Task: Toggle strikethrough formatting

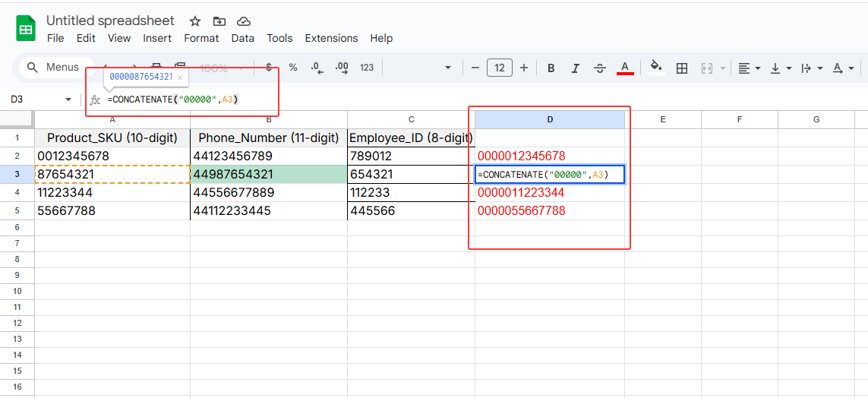Action: (599, 68)
